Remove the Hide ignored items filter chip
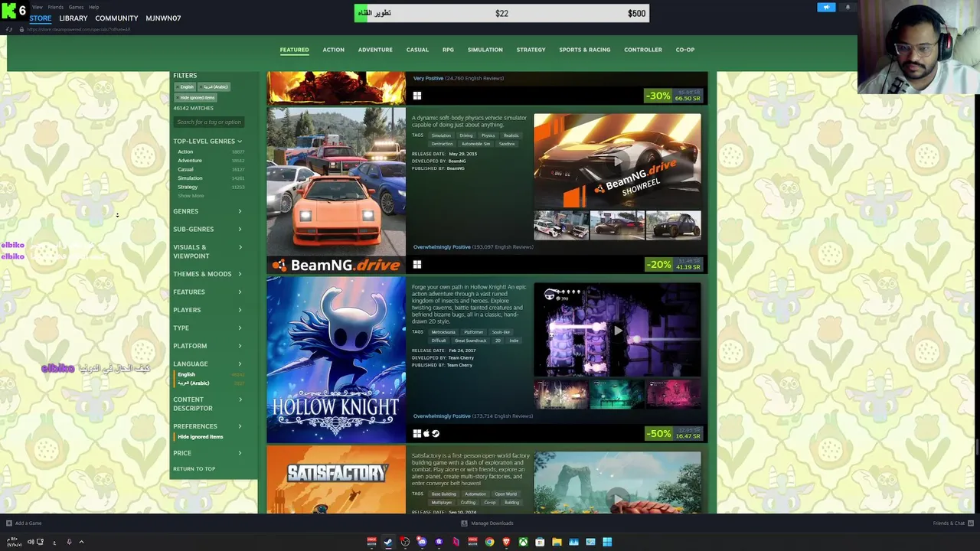This screenshot has width=980, height=551. tap(197, 98)
